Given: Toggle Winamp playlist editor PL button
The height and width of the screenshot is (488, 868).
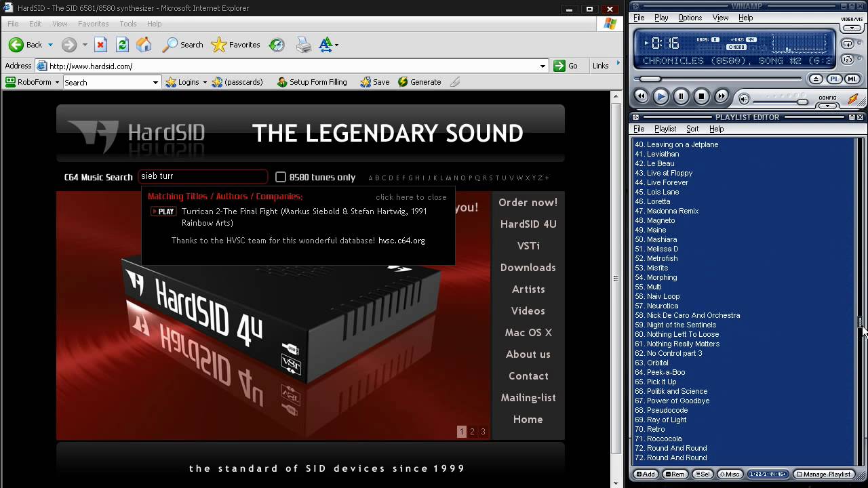Looking at the screenshot, I should point(834,79).
